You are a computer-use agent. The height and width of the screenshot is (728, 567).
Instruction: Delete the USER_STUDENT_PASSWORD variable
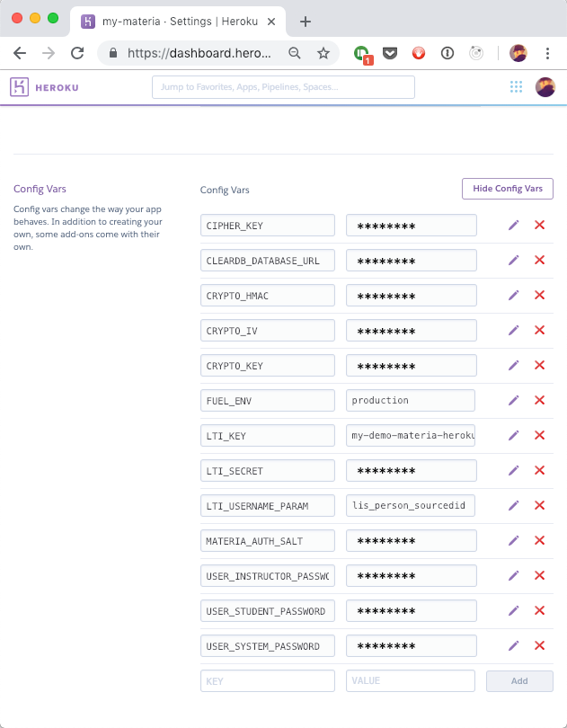(x=539, y=610)
